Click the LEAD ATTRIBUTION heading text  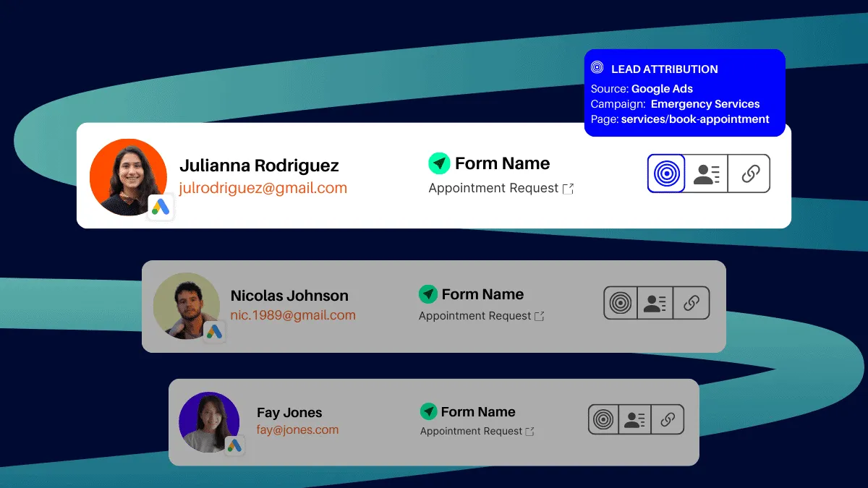pos(665,69)
